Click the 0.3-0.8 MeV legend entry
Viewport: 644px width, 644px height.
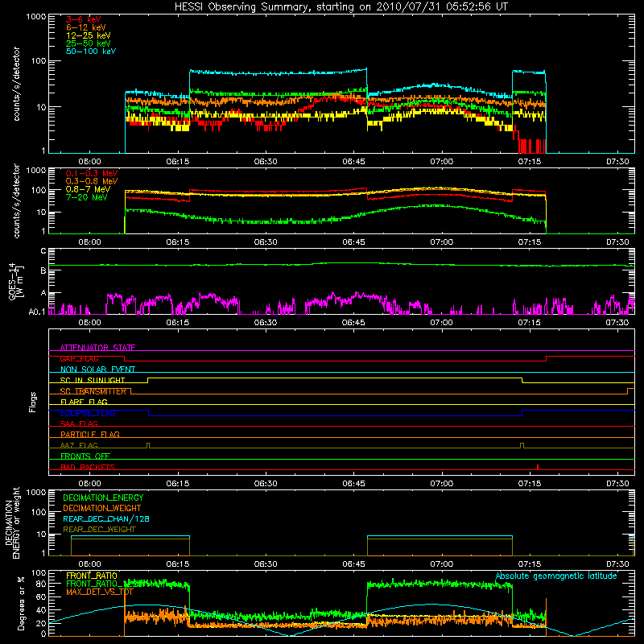(x=92, y=181)
